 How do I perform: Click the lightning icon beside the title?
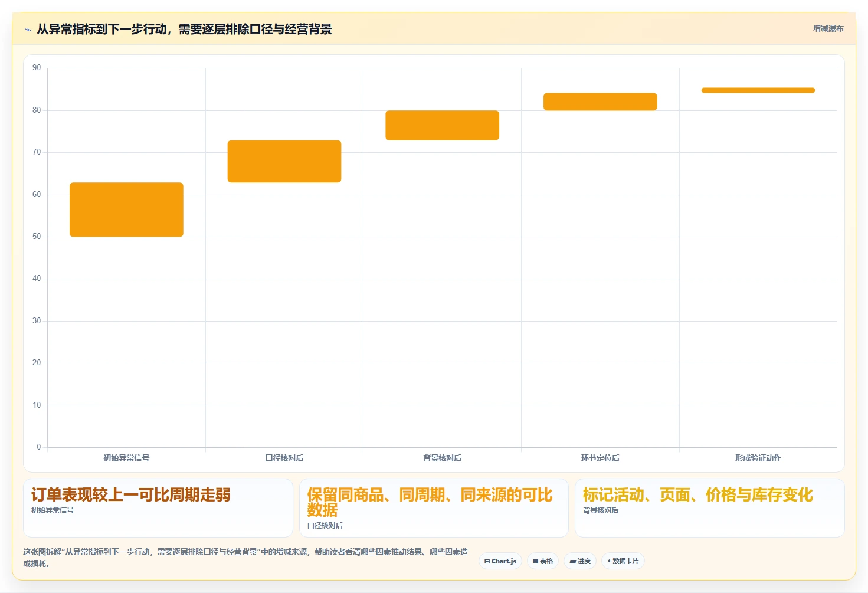click(x=28, y=30)
